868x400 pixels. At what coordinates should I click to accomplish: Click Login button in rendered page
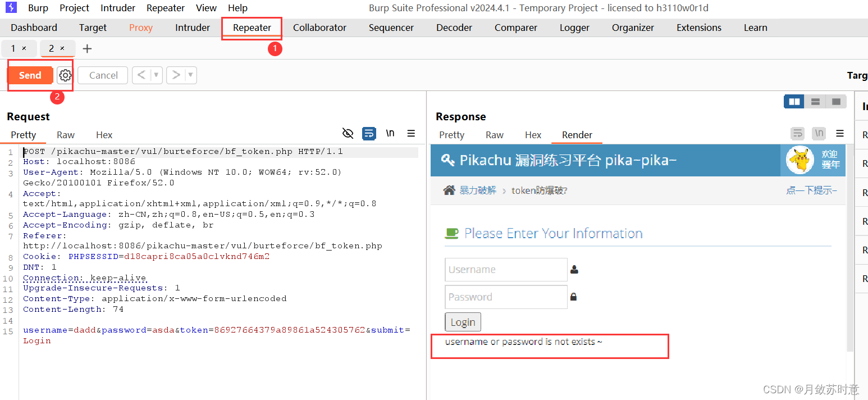pyautogui.click(x=463, y=322)
